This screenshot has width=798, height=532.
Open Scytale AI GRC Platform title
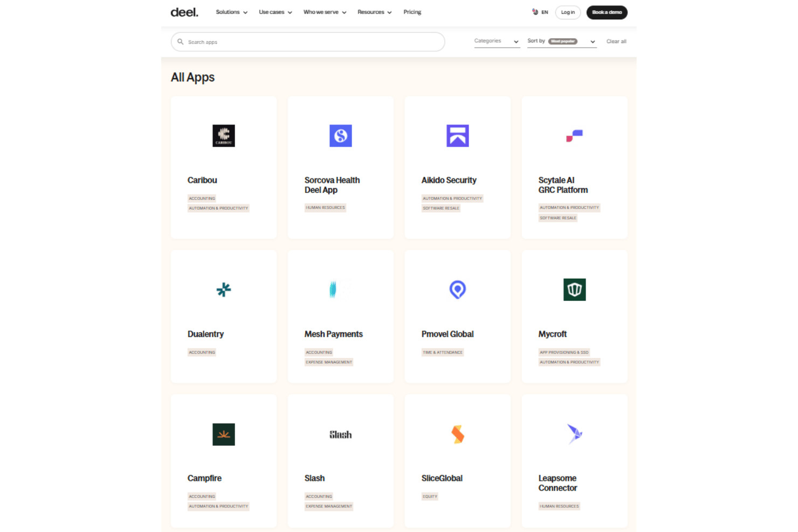tap(563, 185)
